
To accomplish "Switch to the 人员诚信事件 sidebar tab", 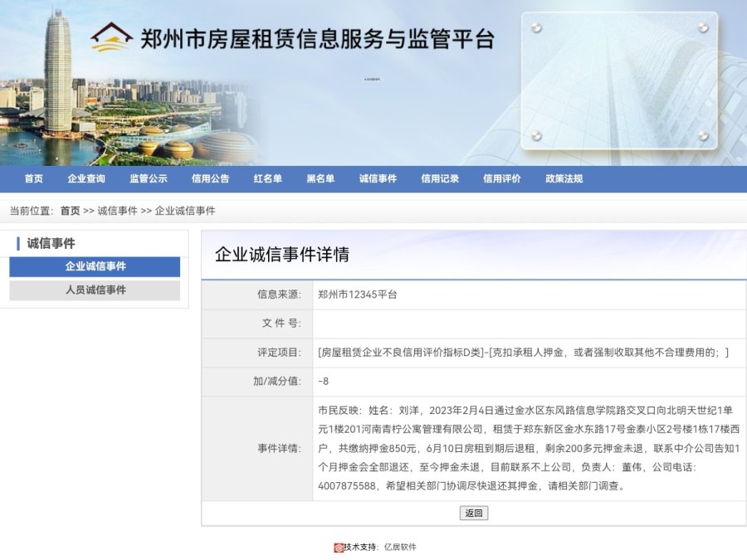I will click(95, 290).
